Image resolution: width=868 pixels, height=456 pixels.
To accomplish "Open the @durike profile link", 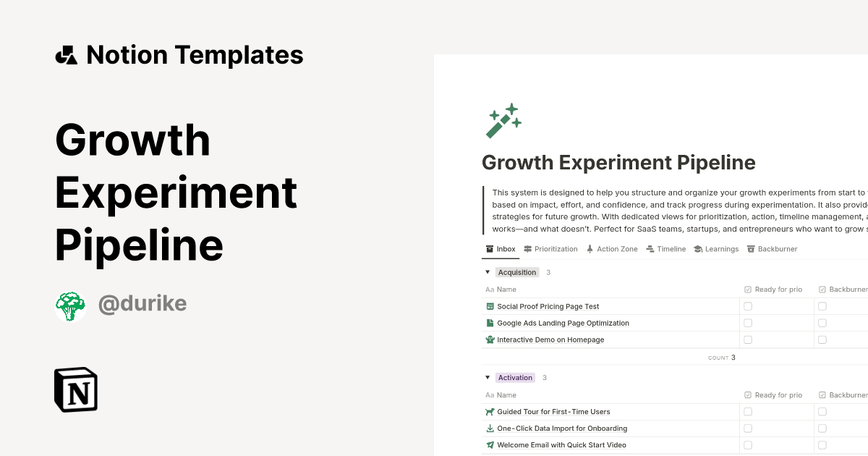I will pos(142,303).
